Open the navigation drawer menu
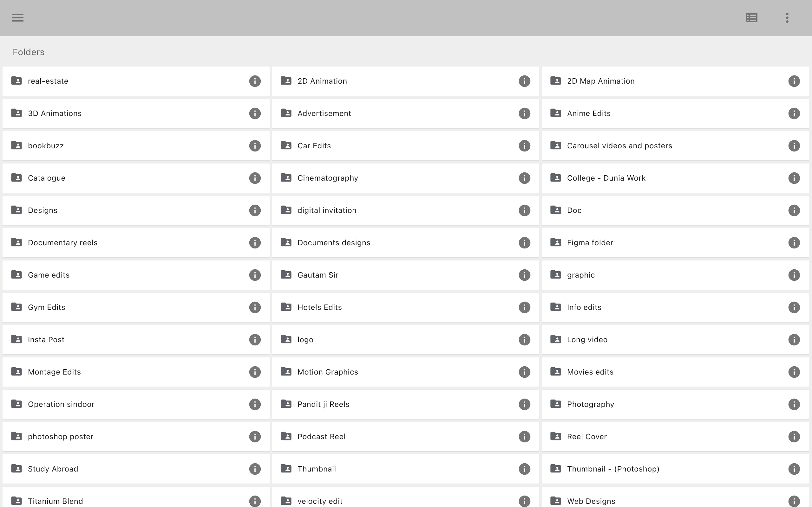The height and width of the screenshot is (507, 812). point(17,18)
